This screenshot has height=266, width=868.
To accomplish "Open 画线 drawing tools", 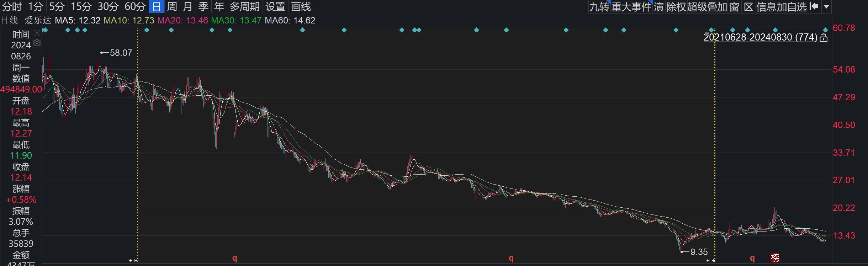I will pyautogui.click(x=301, y=6).
